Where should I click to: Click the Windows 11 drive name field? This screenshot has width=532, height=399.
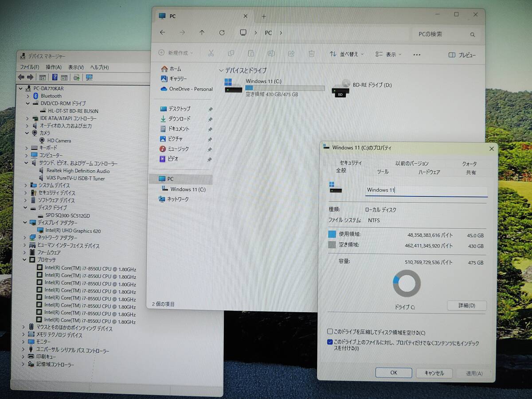pyautogui.click(x=426, y=191)
